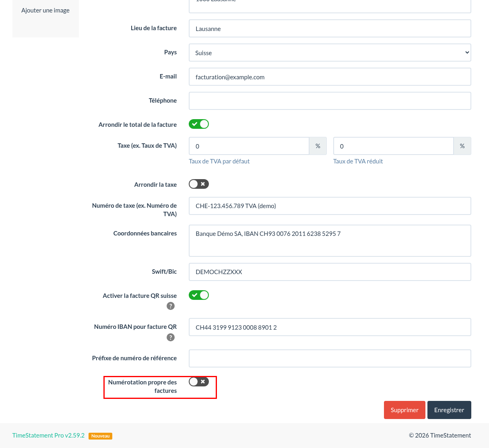Edit reduced TVA rate field
Screen dimensions: 489x448
394,146
